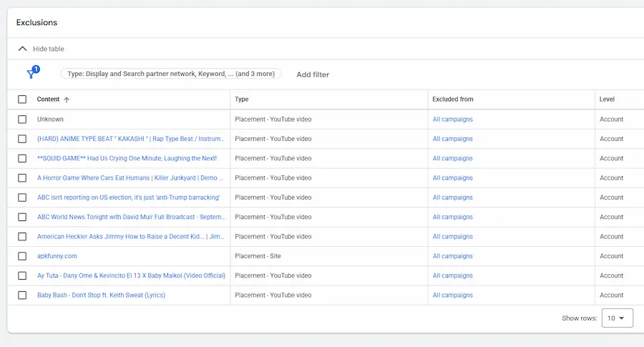Check the Baby Bash row checkbox
Viewport: 644px width, 347px height.
pyautogui.click(x=22, y=295)
